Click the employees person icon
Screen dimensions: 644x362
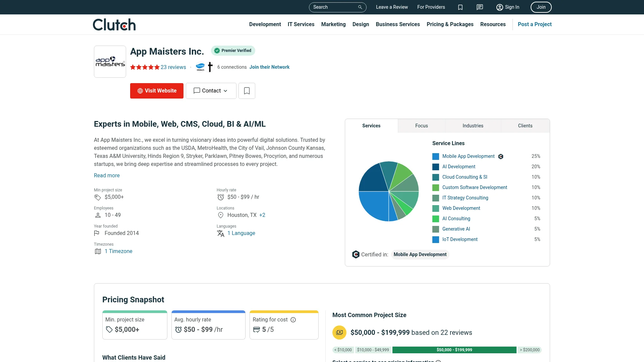(x=98, y=215)
